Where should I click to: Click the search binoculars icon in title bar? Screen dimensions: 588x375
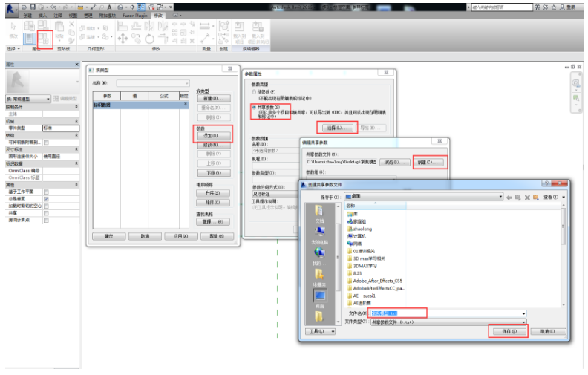(x=538, y=7)
